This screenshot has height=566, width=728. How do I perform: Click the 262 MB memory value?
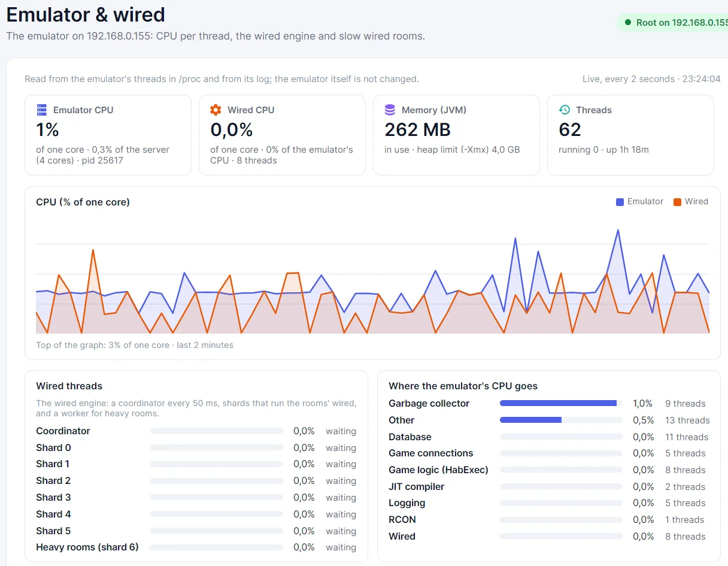[417, 129]
